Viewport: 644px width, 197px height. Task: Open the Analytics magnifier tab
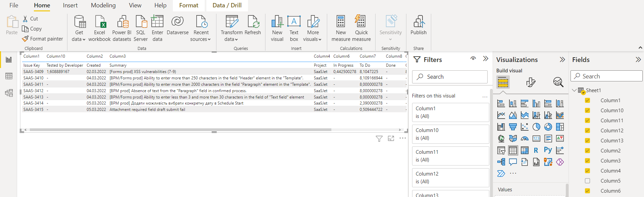tap(558, 82)
